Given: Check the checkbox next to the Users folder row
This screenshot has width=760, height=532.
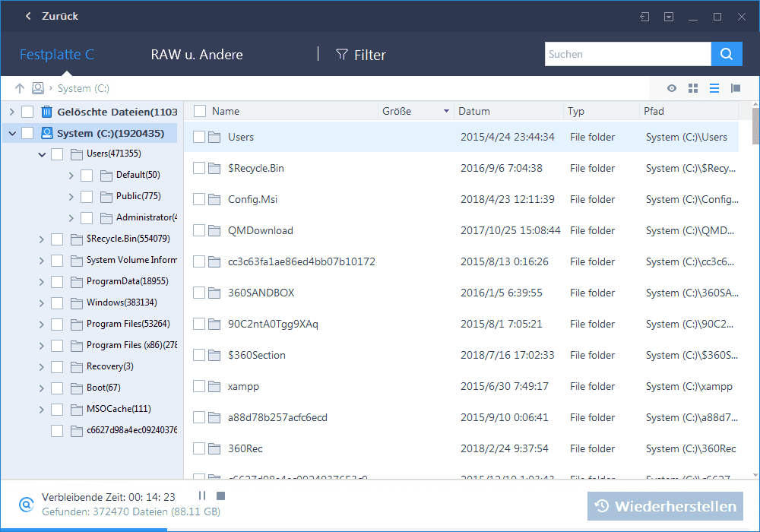Looking at the screenshot, I should [198, 137].
